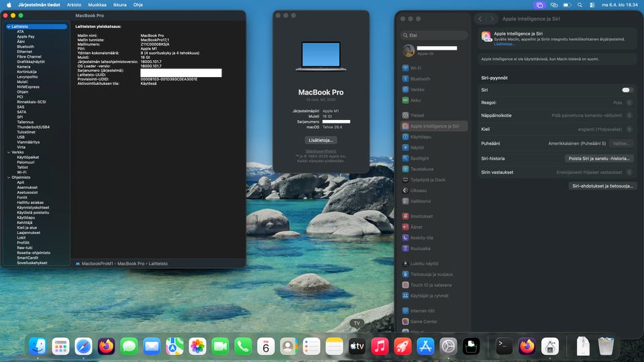The image size is (644, 362).
Task: Open Apple account row in Settings sidebar
Action: (434, 50)
